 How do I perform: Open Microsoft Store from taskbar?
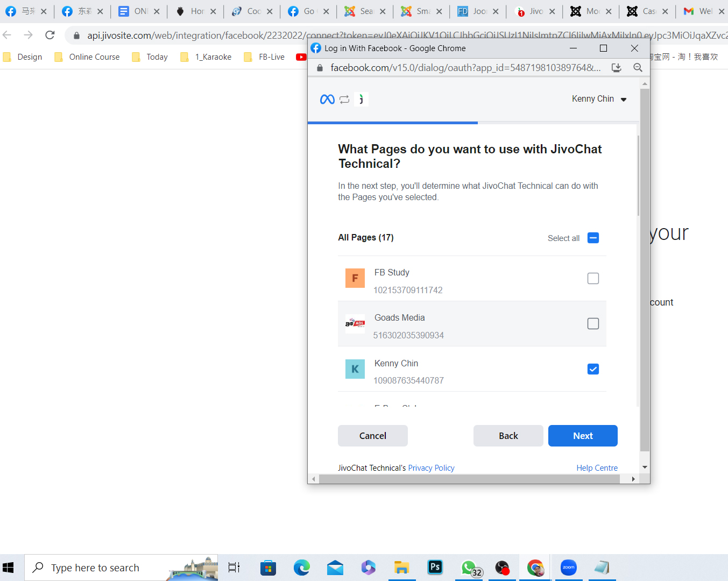pos(268,568)
